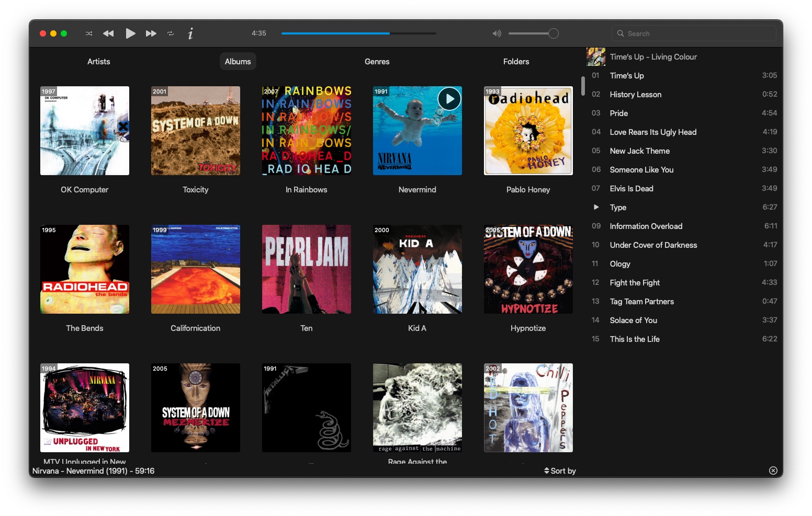Focus the Search field
This screenshot has width=812, height=516.
pos(693,33)
